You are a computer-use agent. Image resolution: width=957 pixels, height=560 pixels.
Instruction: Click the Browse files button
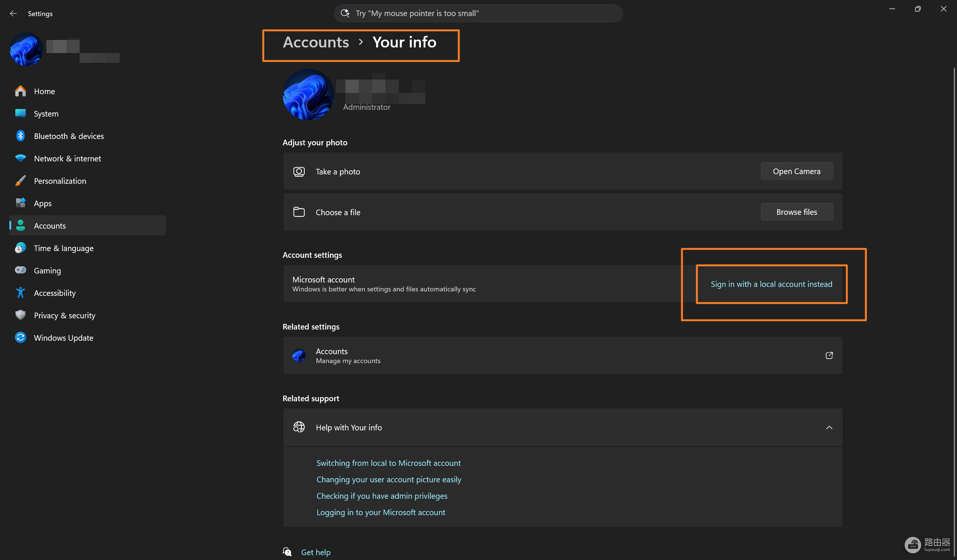coord(797,212)
